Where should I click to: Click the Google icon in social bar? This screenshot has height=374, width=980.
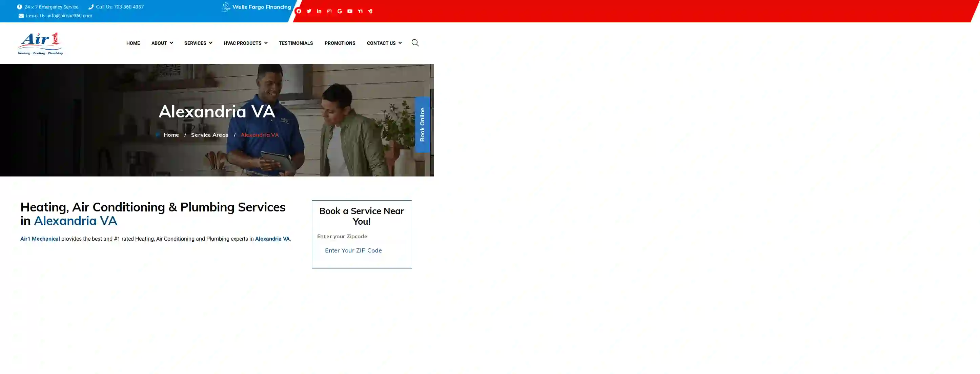(x=340, y=11)
